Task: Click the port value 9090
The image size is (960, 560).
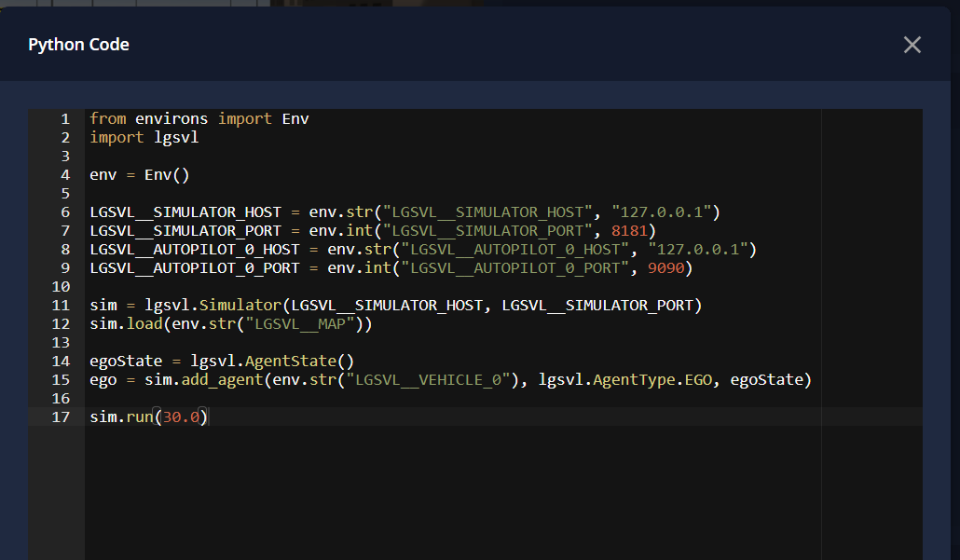Action: coord(666,268)
